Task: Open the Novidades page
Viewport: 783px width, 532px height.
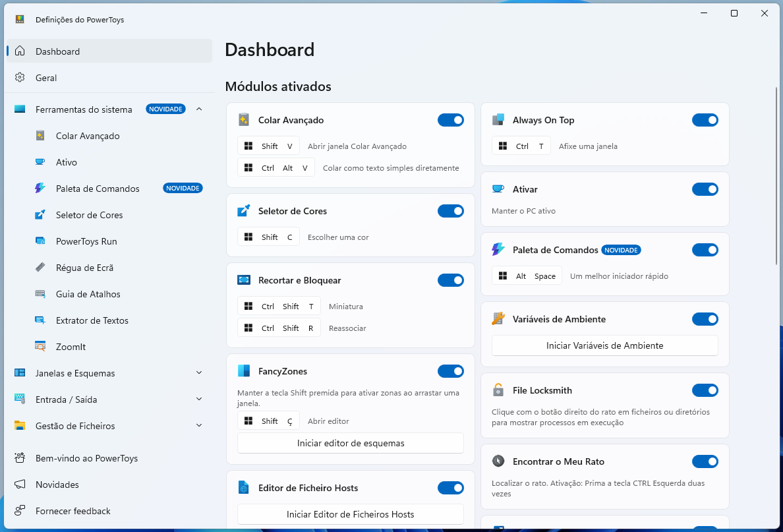Action: [x=109, y=485]
